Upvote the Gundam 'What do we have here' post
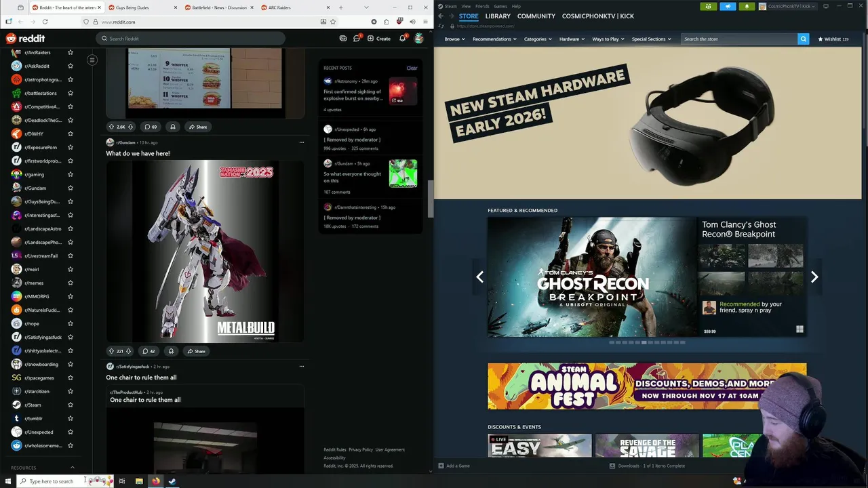Image resolution: width=868 pixels, height=488 pixels. [x=111, y=351]
